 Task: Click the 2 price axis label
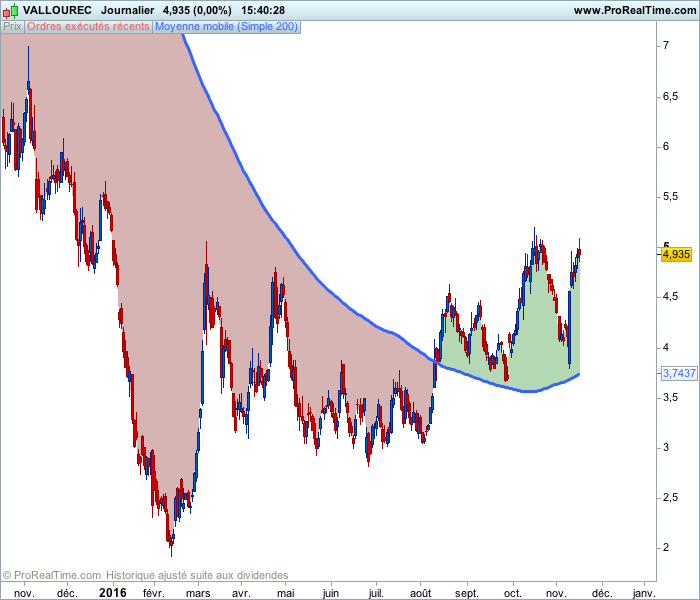666,547
